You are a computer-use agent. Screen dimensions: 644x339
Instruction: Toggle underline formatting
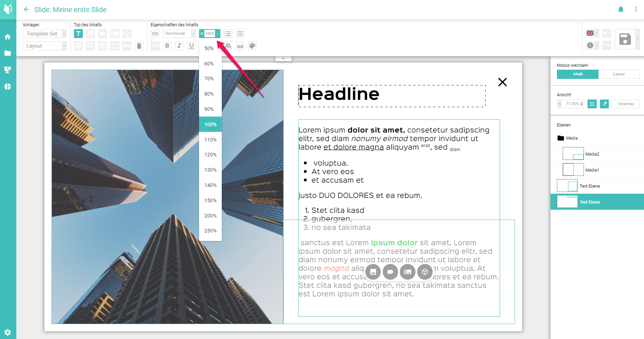tap(192, 46)
